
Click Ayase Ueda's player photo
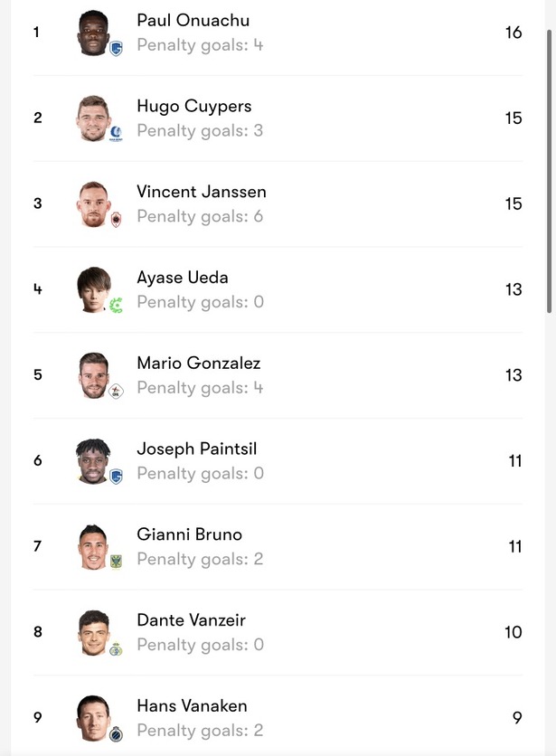[x=94, y=289]
